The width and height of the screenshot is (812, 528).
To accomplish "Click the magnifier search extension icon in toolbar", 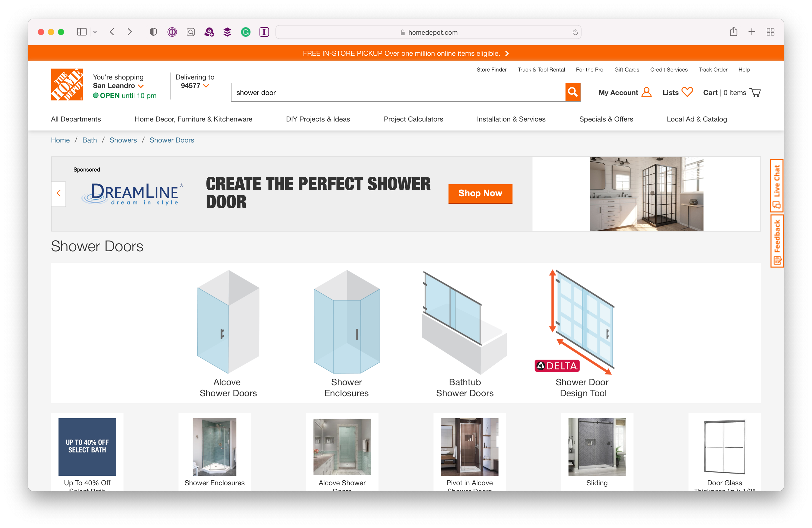I will pos(191,32).
